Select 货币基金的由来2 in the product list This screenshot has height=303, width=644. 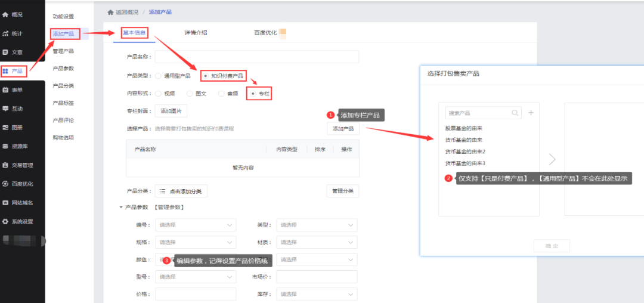point(465,151)
